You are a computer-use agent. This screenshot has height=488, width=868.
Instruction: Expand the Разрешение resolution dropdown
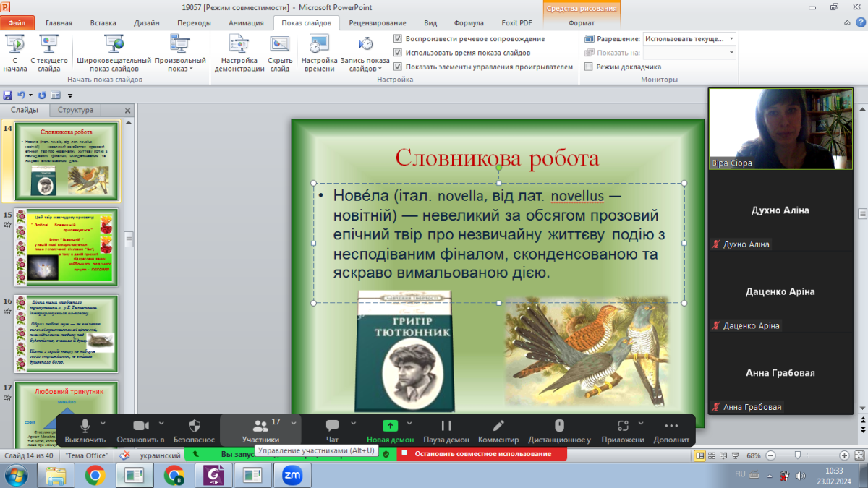point(731,39)
